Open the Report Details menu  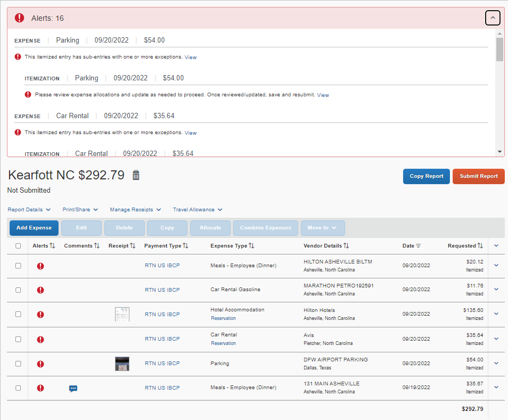(x=29, y=210)
